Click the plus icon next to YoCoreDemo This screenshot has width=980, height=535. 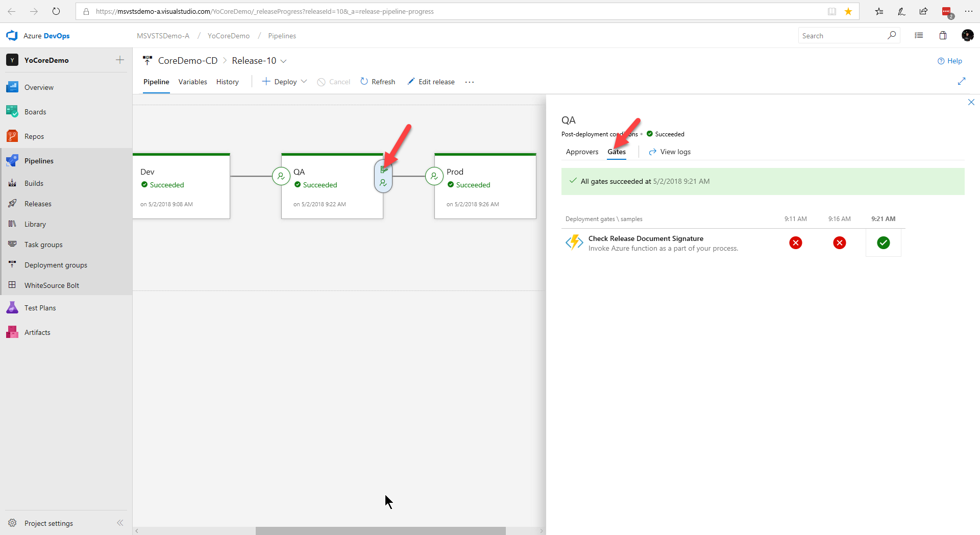coord(120,60)
